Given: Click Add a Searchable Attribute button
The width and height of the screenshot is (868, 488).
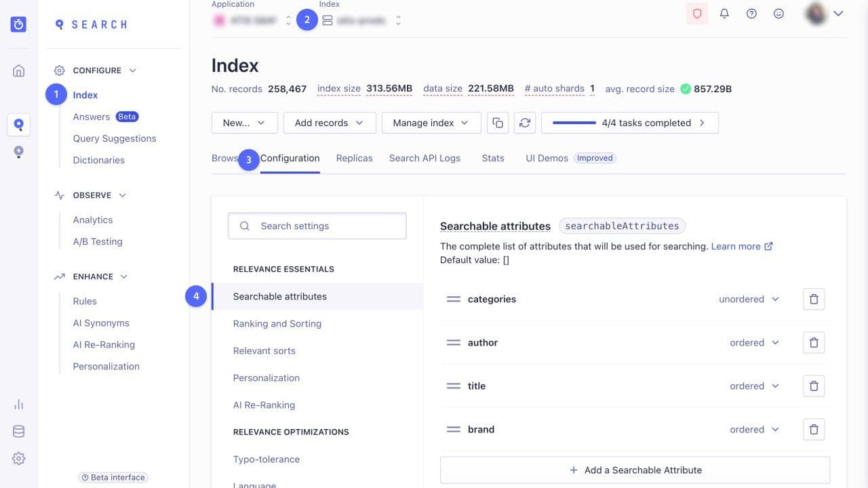Looking at the screenshot, I should [x=635, y=470].
